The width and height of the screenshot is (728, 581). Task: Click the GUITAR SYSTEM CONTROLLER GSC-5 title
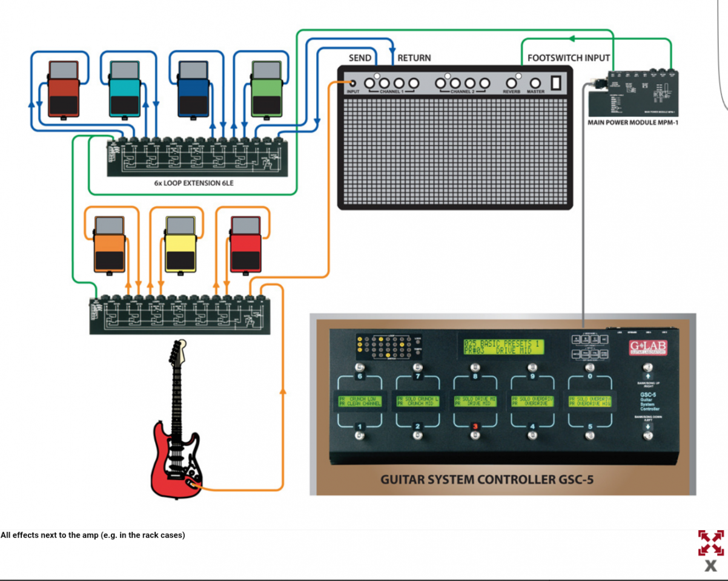pyautogui.click(x=487, y=480)
